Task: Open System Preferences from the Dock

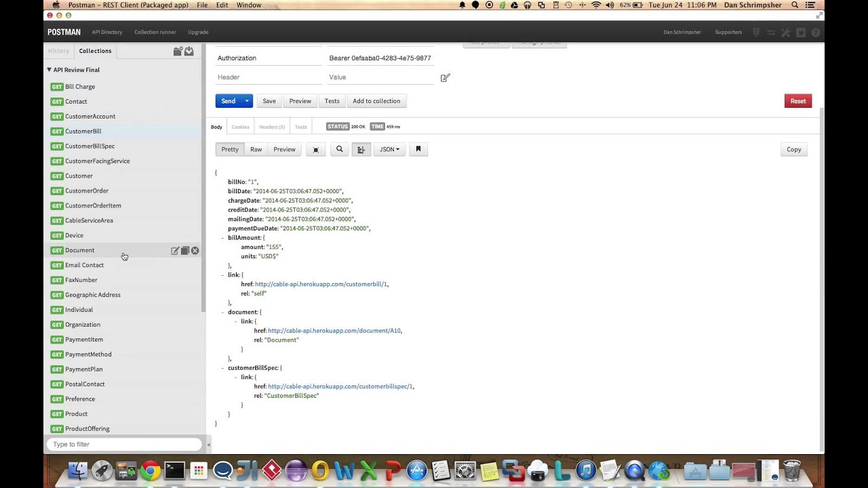Action: click(465, 470)
